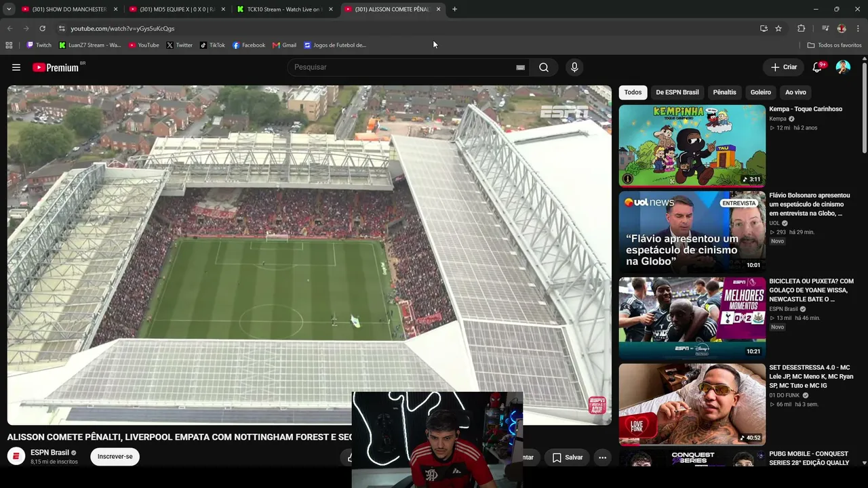Screen dimensions: 868x488
Task: Open the Todos os favoritos bookmarks folder
Action: point(834,45)
